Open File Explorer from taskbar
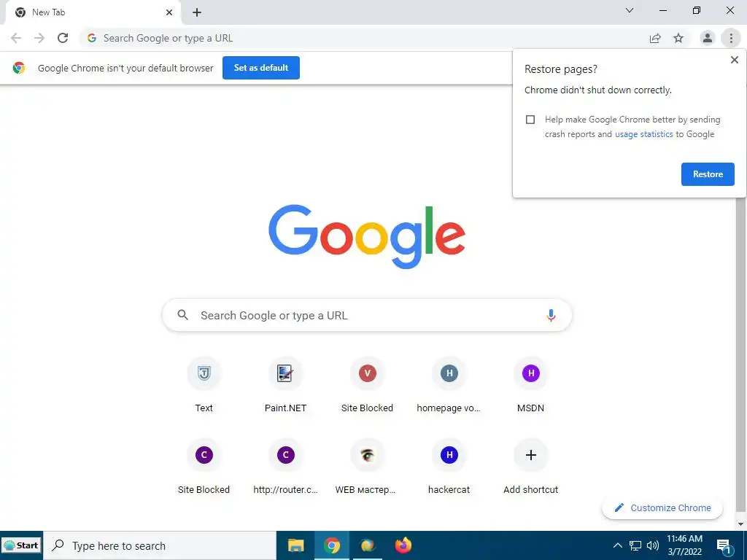 [296, 545]
